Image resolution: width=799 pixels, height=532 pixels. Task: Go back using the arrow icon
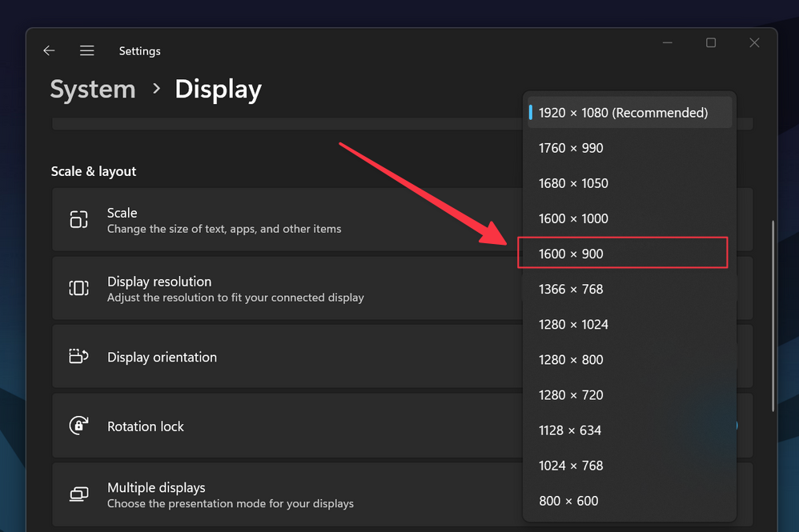(49, 50)
